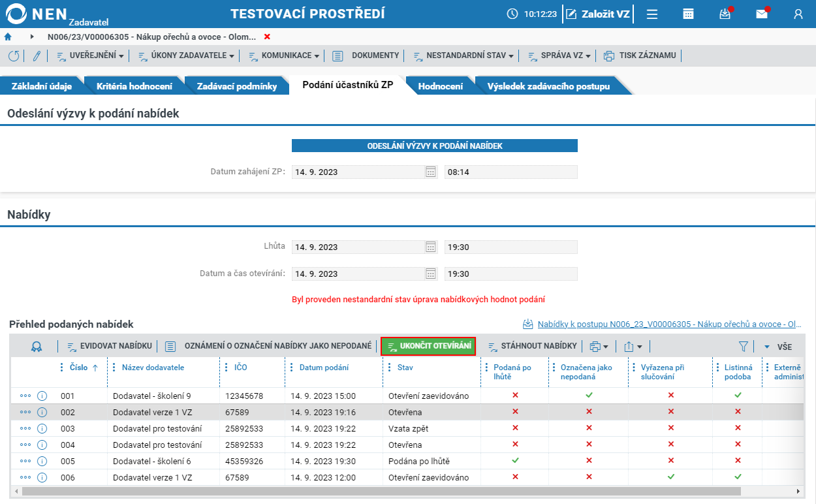Switch to Zadávací podmínky tab
The height and width of the screenshot is (504, 816).
click(x=237, y=86)
